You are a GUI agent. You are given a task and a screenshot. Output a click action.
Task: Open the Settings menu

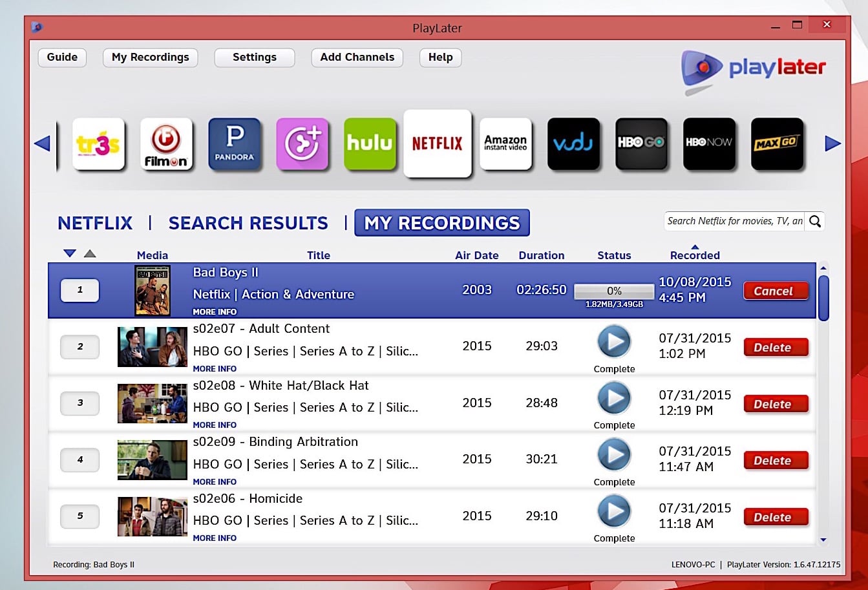click(254, 57)
